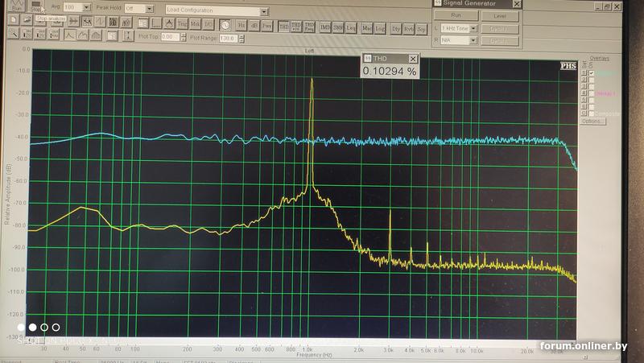Close the Signal Generator window
This screenshot has width=644, height=363.
click(x=517, y=4)
